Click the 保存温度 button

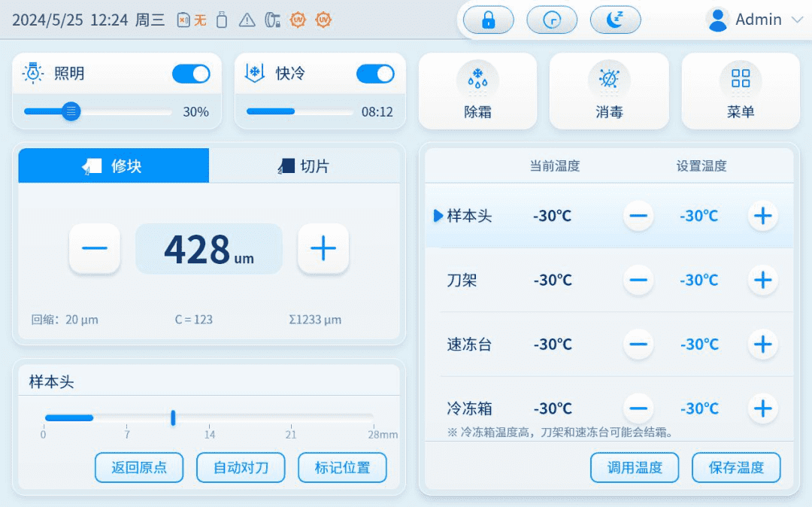(x=736, y=467)
